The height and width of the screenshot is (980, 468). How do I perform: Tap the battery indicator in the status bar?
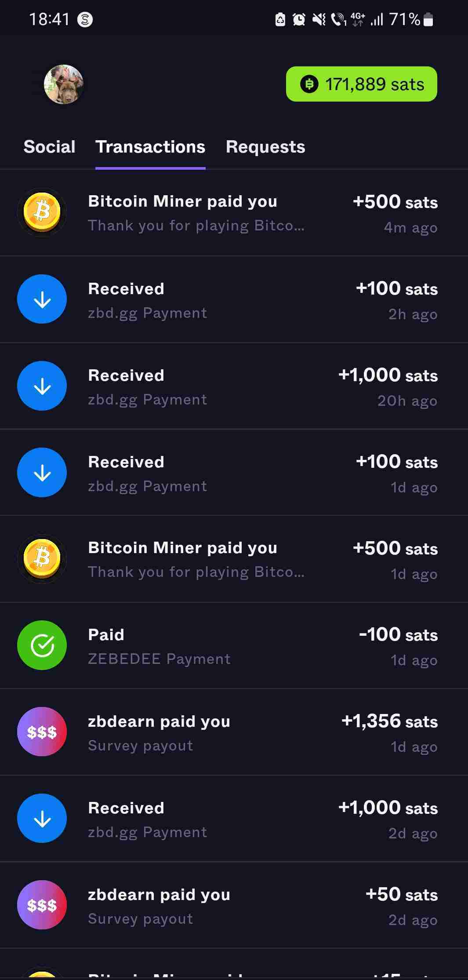pyautogui.click(x=428, y=19)
